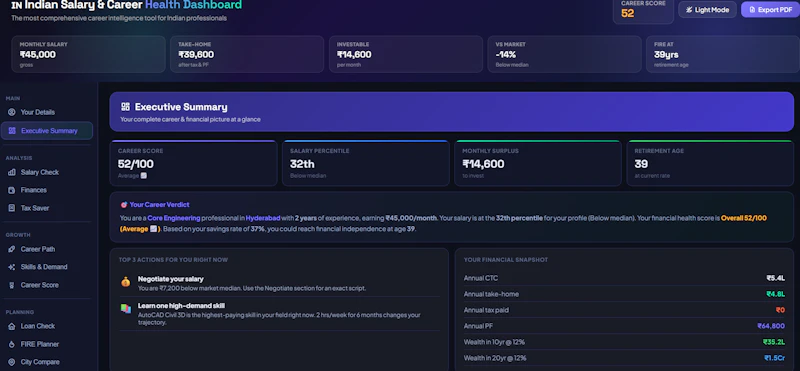Click the FIRE Planner flame icon
This screenshot has width=800, height=371.
click(x=11, y=344)
